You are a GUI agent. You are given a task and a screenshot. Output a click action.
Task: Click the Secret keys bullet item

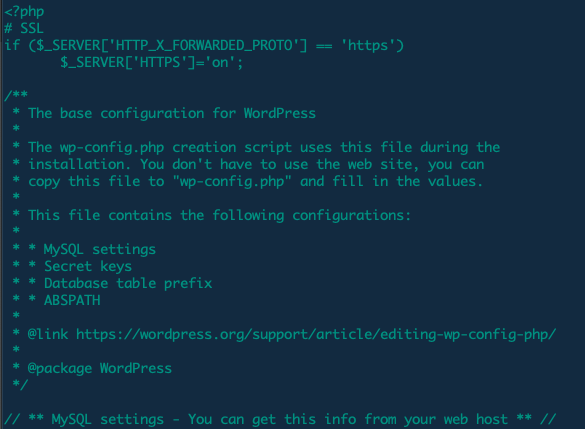point(88,267)
